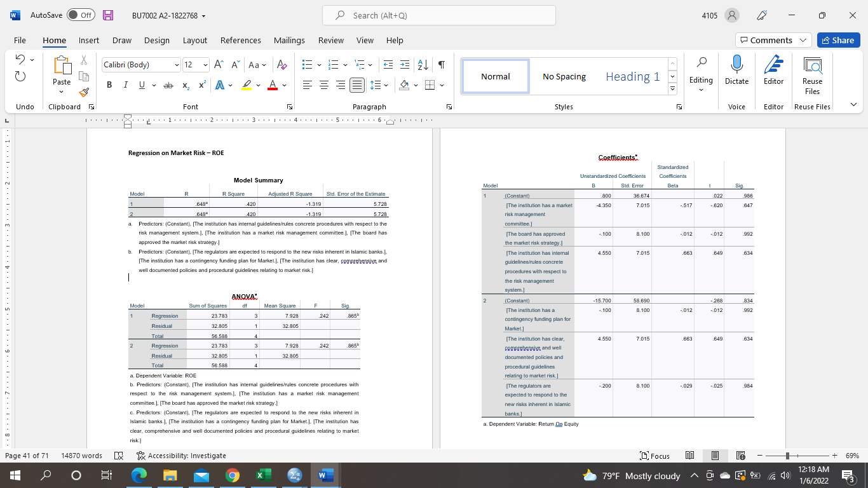Image resolution: width=868 pixels, height=488 pixels.
Task: Toggle Show paragraph marks icon
Action: coord(441,65)
